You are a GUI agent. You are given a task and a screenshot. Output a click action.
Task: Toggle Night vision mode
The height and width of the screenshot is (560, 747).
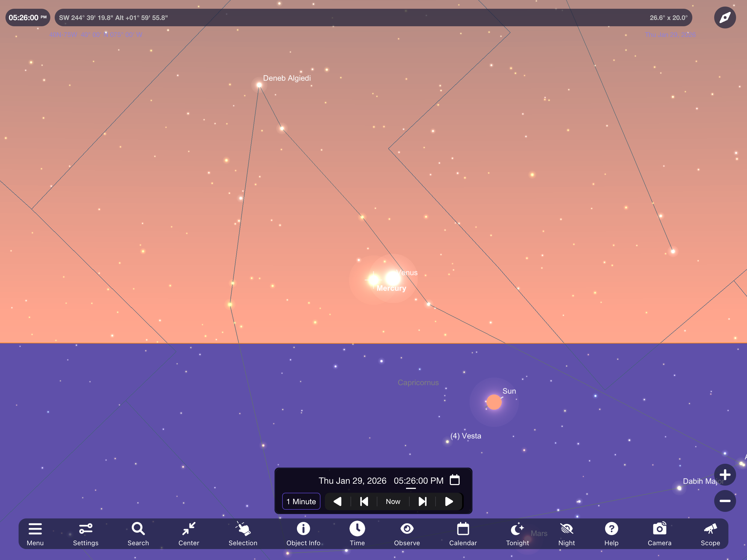[566, 534]
